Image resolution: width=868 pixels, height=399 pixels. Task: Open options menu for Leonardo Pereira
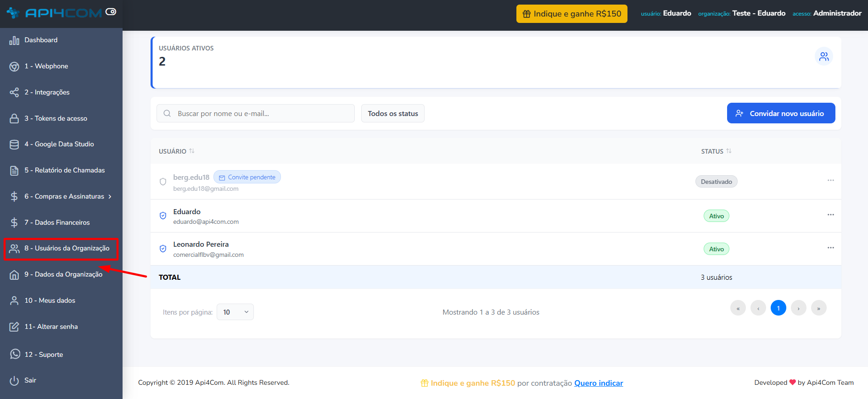pyautogui.click(x=830, y=248)
